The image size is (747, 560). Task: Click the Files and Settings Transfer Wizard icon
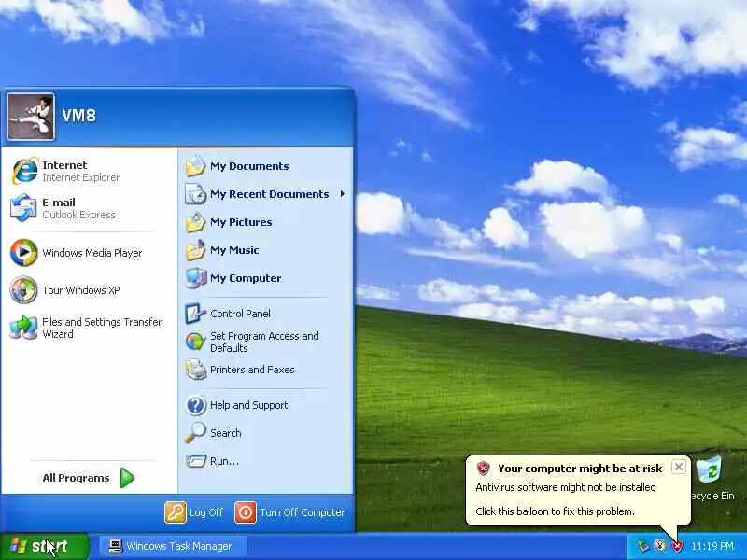[x=24, y=328]
